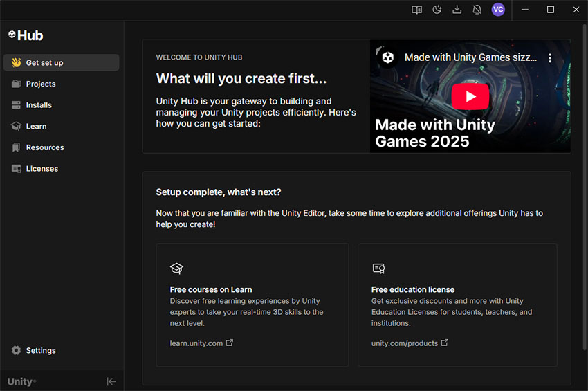Open the downloads icon in top bar
Screen dimensions: 588x391
[457, 10]
